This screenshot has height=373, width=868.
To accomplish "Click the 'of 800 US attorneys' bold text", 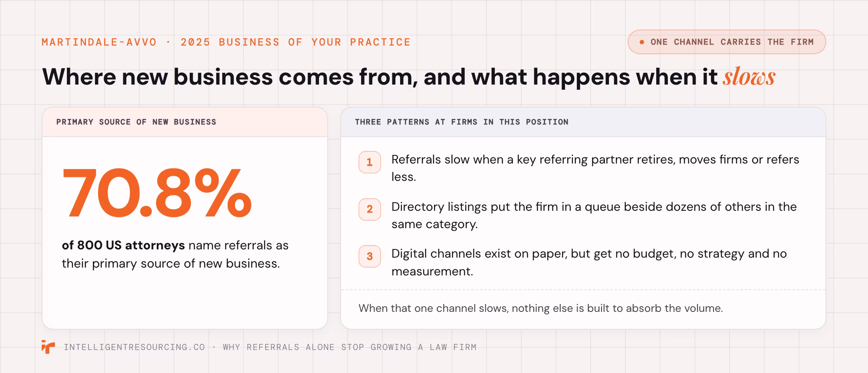I will (x=123, y=245).
